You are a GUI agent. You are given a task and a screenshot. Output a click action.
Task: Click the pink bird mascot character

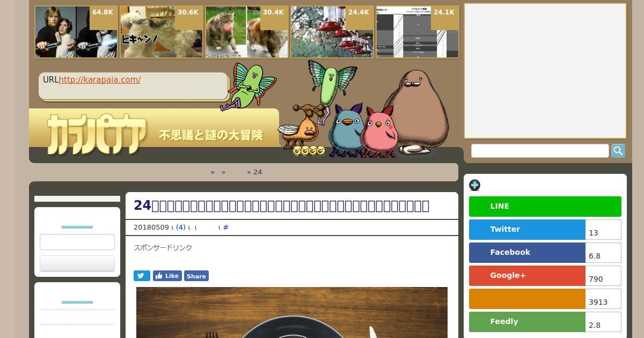tap(379, 132)
